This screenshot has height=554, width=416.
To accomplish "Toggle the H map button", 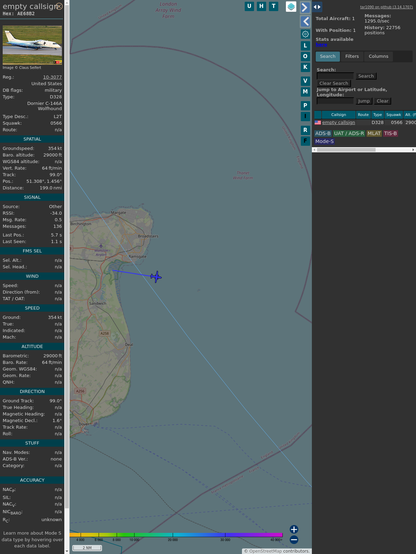I will (261, 6).
